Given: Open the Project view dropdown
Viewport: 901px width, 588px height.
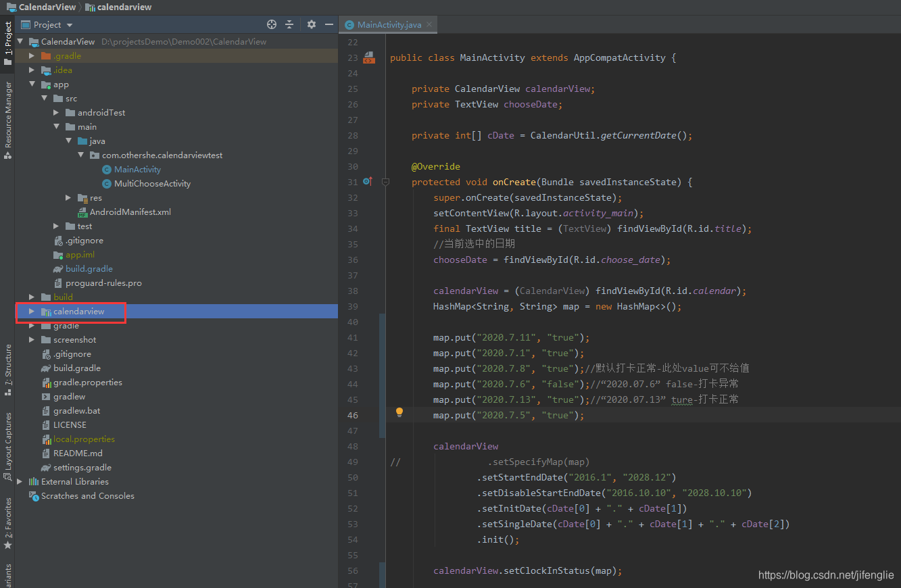Looking at the screenshot, I should tap(53, 24).
